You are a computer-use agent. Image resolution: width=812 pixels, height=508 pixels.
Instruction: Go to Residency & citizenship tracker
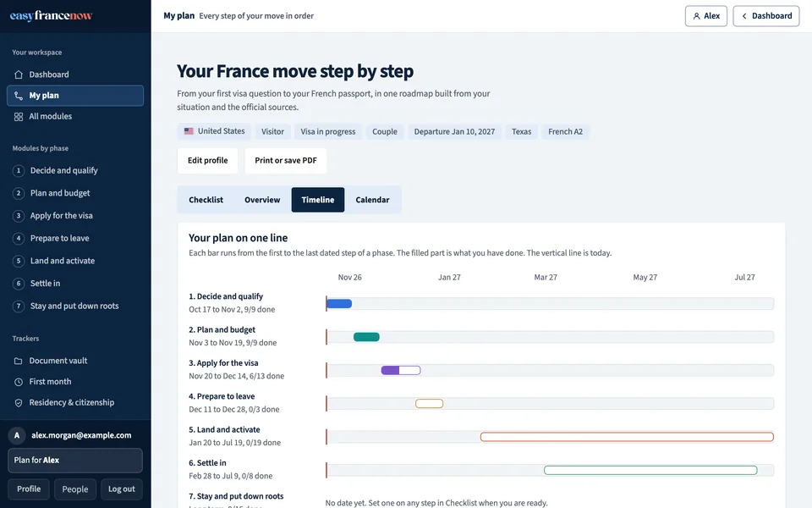point(75,403)
